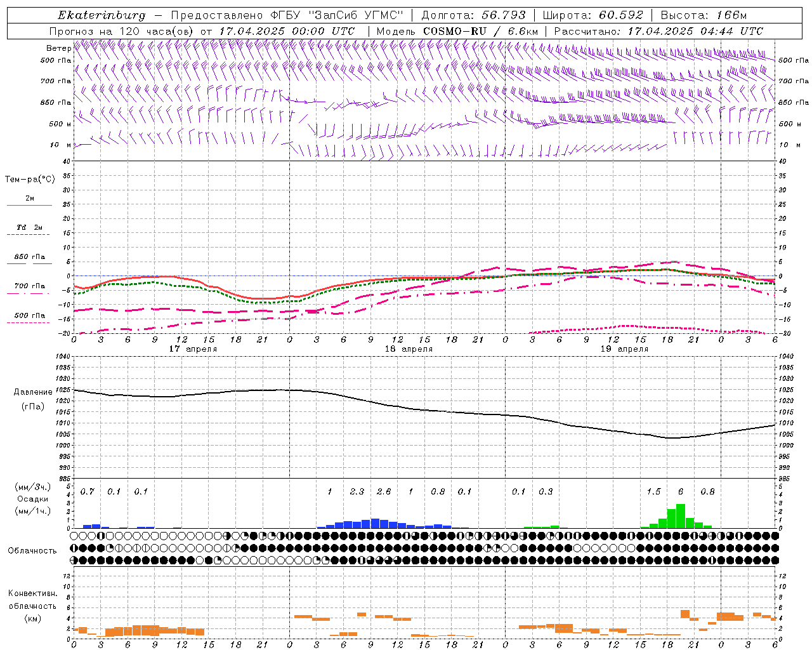
Task: Click the tallest green precipitation bar
Action: tap(681, 516)
